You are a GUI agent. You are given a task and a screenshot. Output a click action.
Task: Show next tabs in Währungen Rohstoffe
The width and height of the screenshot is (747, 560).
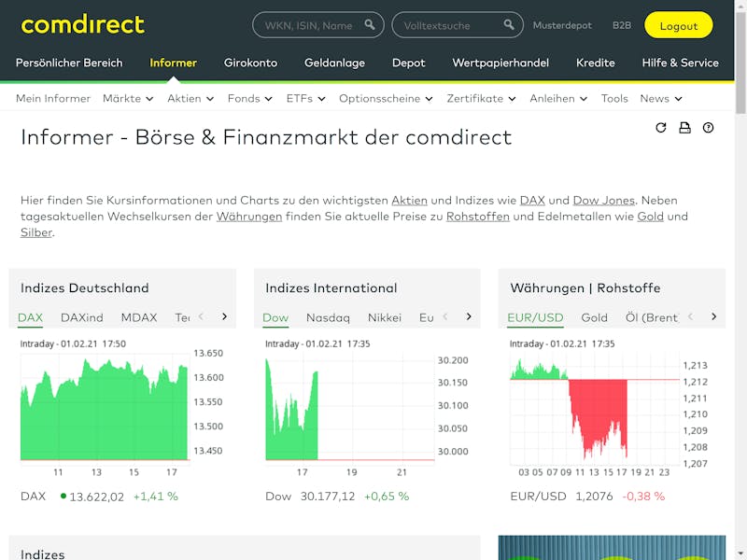click(713, 316)
